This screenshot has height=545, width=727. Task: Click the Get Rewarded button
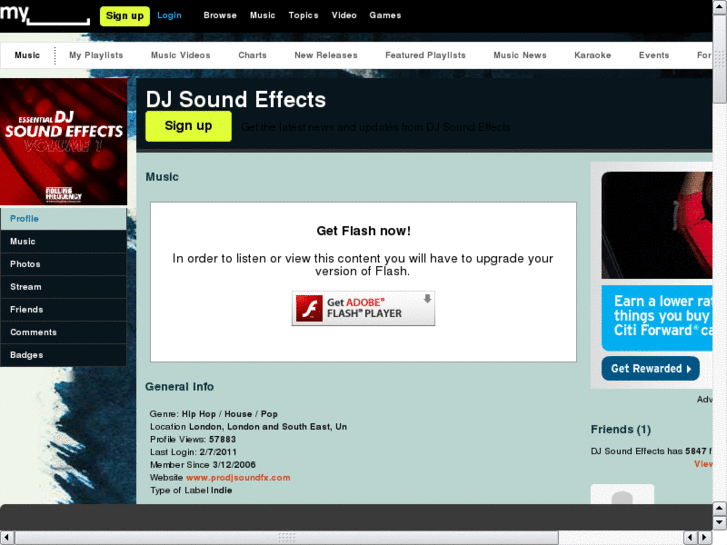[650, 369]
